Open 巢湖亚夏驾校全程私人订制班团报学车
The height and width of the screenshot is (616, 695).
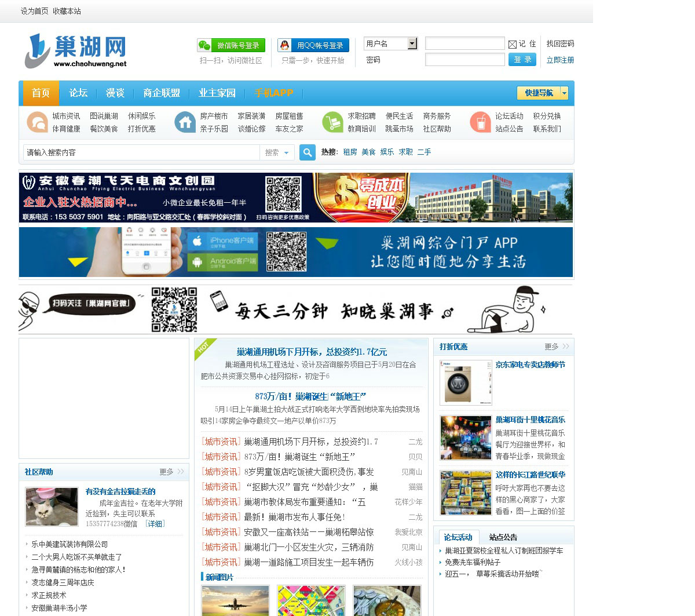tap(504, 551)
